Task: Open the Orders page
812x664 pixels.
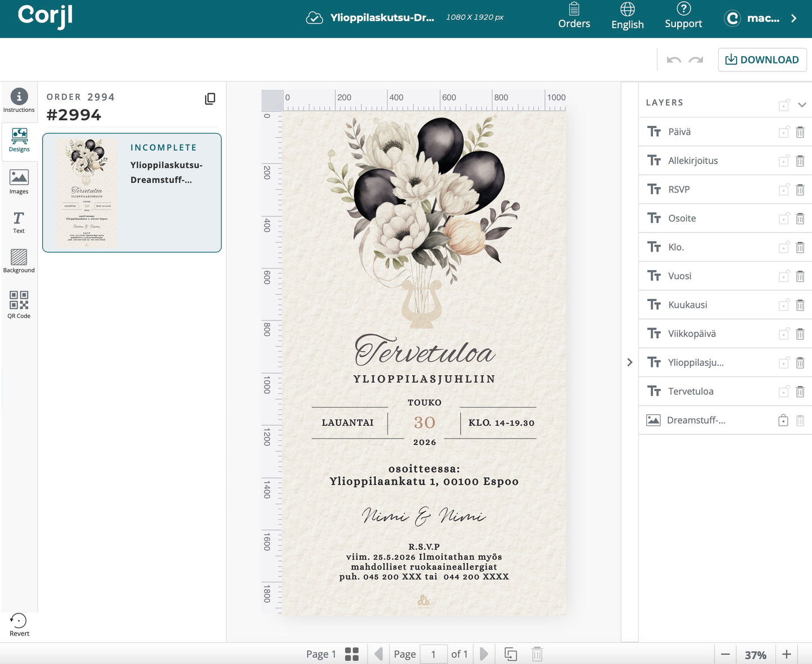Action: (x=574, y=17)
